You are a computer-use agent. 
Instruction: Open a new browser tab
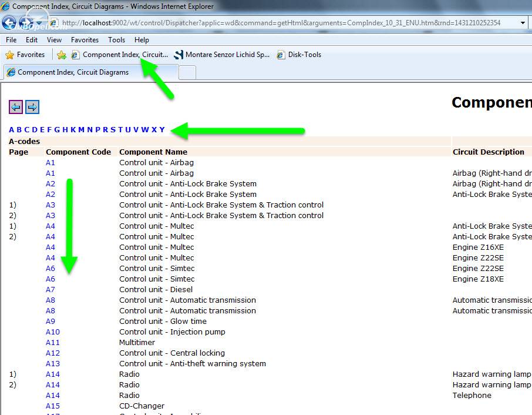(x=187, y=73)
